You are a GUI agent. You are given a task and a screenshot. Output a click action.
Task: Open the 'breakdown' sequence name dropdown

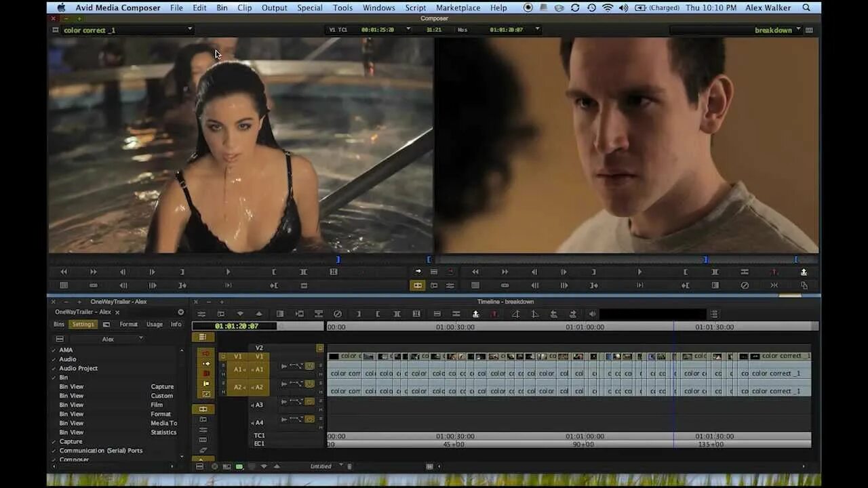[x=799, y=29]
